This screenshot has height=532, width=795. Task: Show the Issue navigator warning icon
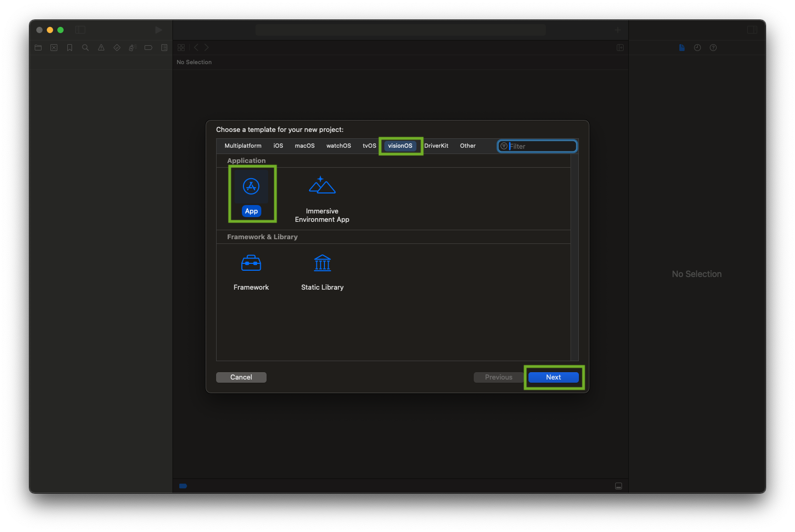[x=101, y=48]
